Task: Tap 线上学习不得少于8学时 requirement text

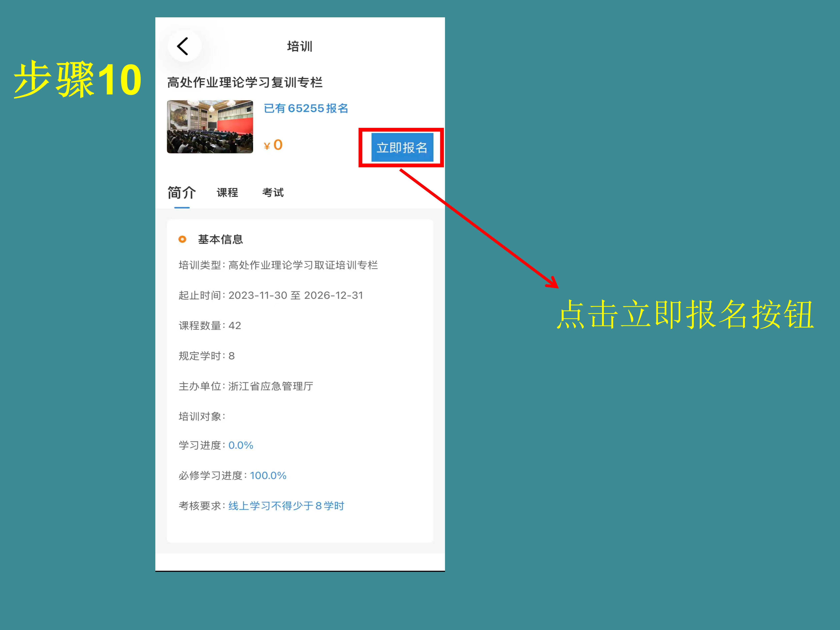Action: coord(286,506)
